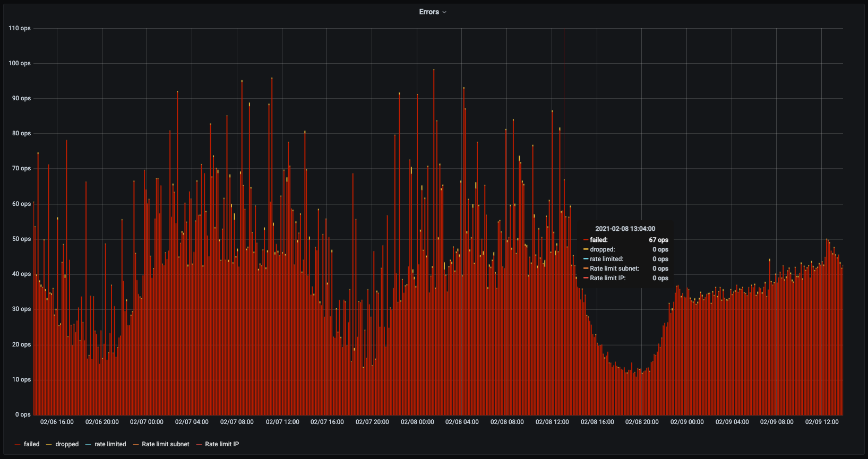The width and height of the screenshot is (868, 459).
Task: Click the tooltip failed value 67 ops
Action: point(658,240)
